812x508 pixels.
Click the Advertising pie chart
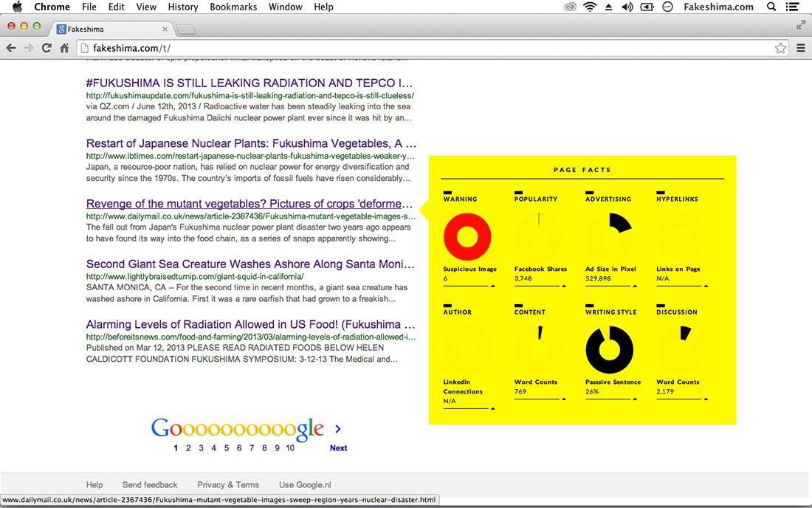[x=609, y=237]
